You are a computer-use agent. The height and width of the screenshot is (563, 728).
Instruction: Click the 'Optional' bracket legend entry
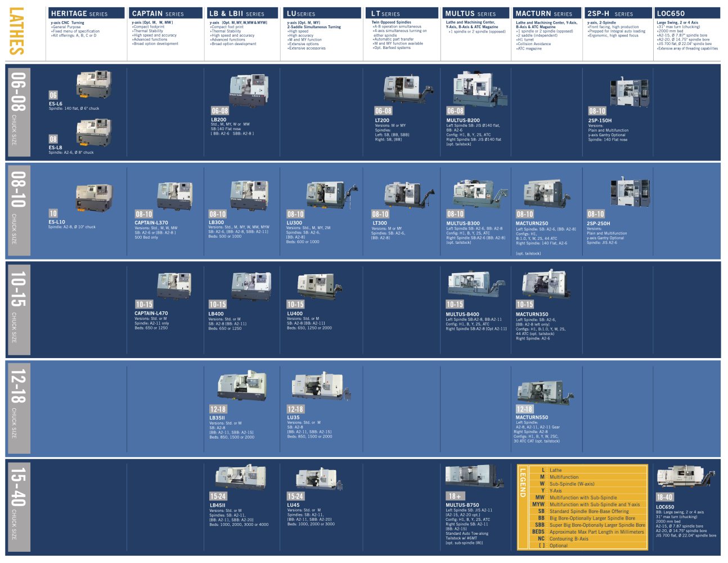tap(588, 546)
